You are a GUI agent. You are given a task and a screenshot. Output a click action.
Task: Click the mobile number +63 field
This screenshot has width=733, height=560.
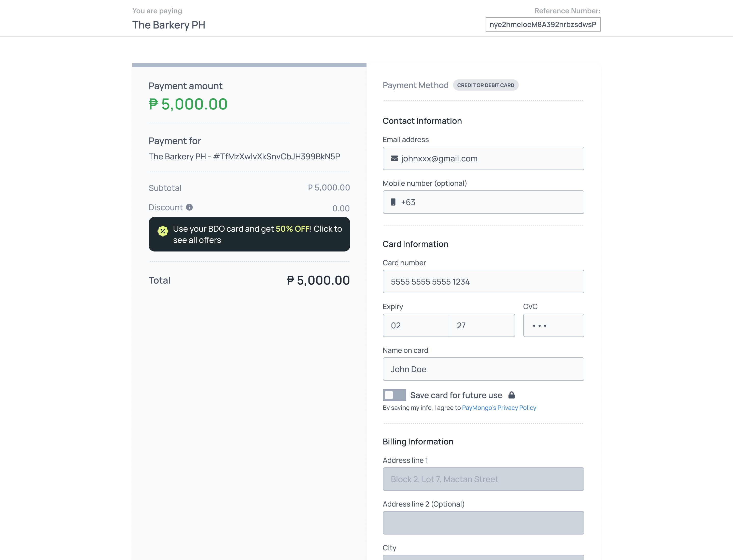click(x=483, y=202)
